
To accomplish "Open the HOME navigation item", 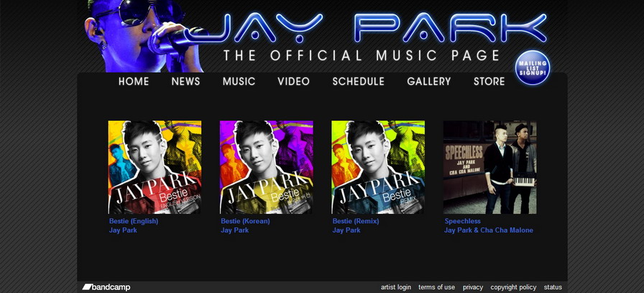I will pos(134,81).
